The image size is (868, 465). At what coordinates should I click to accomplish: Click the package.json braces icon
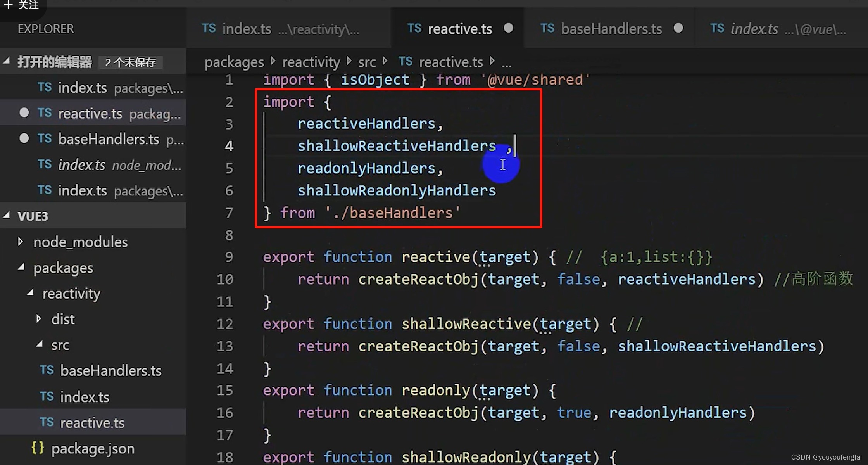coord(38,448)
